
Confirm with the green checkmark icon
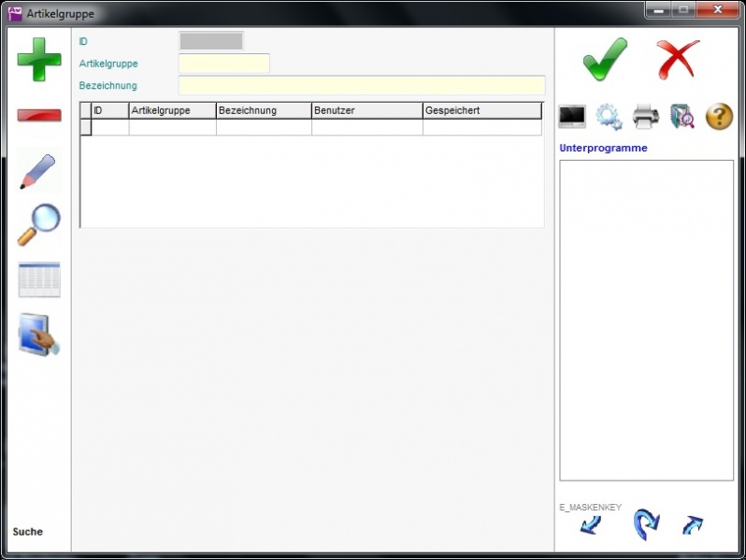point(605,60)
